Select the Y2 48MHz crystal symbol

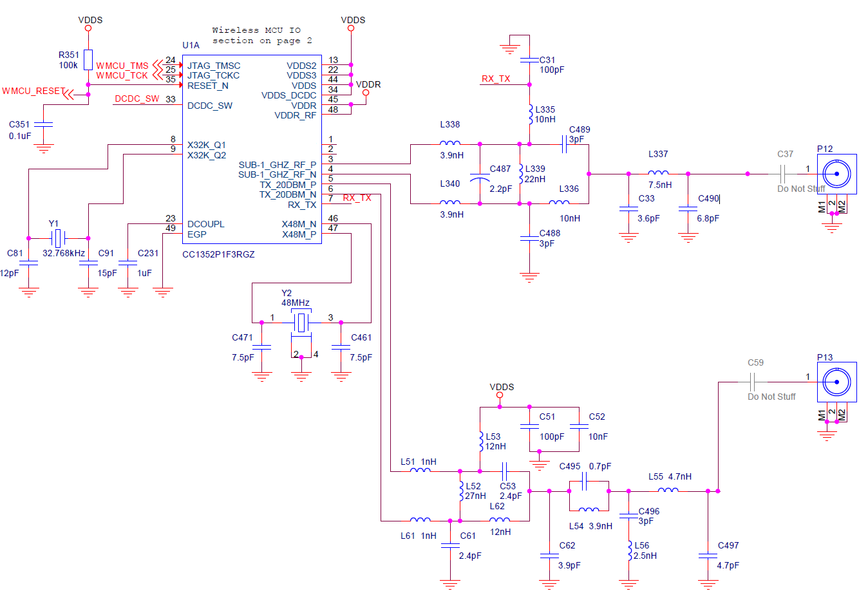pos(300,322)
